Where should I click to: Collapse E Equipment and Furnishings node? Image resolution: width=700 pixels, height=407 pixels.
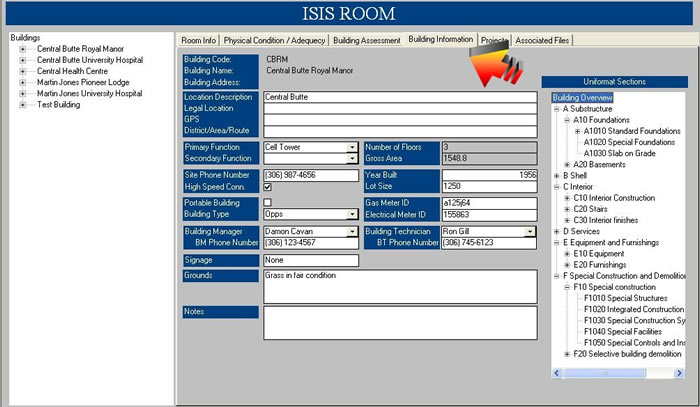point(557,243)
